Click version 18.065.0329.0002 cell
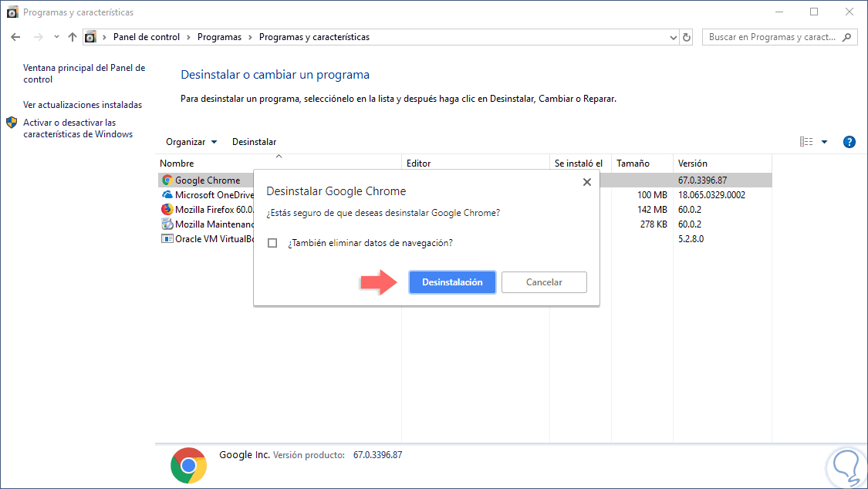Viewport: 868px width, 489px height. click(711, 194)
